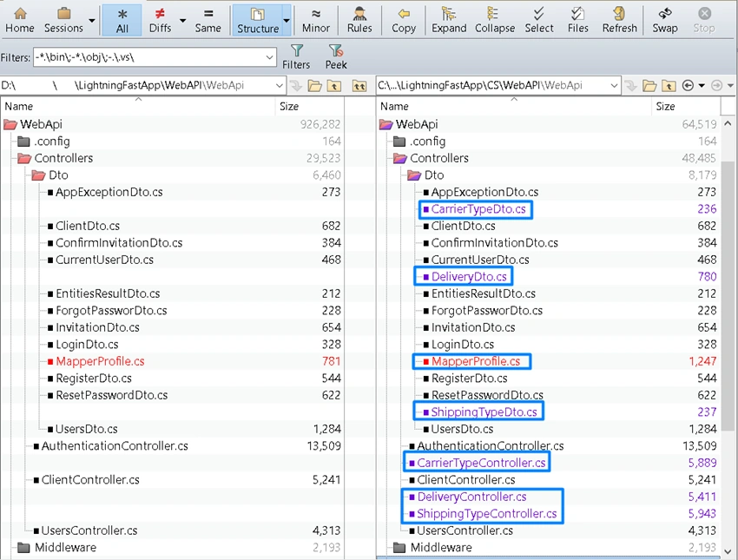Open the Structure dropdown arrow

click(287, 20)
